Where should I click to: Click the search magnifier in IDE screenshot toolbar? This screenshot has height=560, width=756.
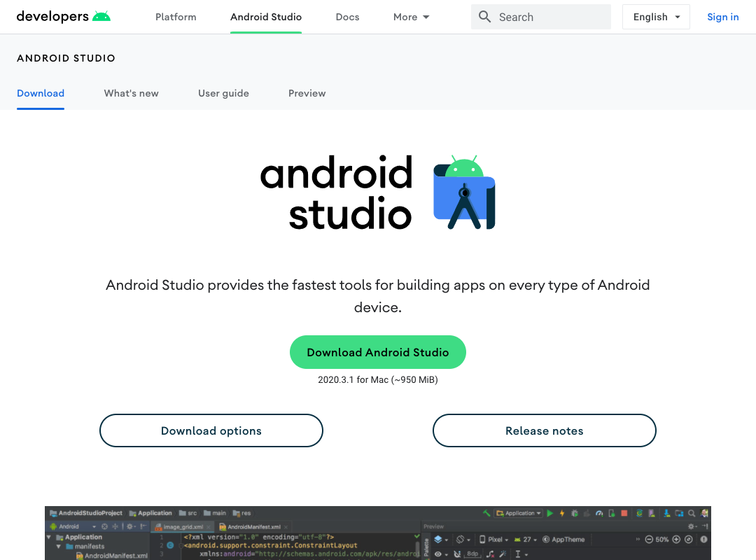click(692, 513)
